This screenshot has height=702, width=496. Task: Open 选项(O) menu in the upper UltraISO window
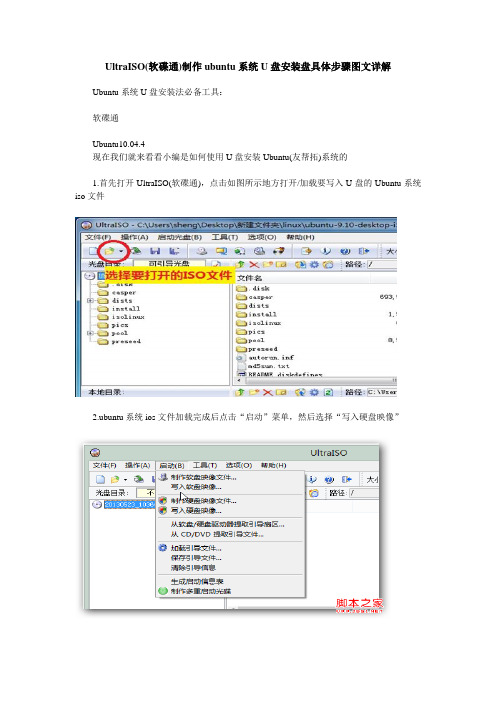click(262, 237)
